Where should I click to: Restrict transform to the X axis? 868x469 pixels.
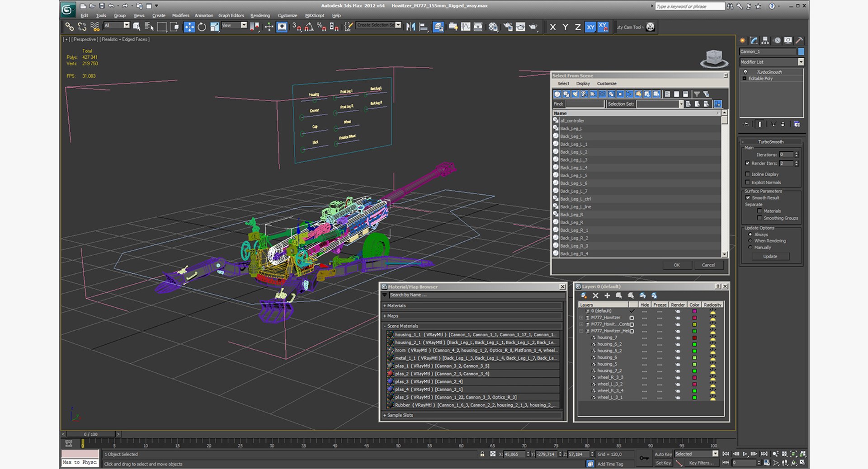(552, 27)
